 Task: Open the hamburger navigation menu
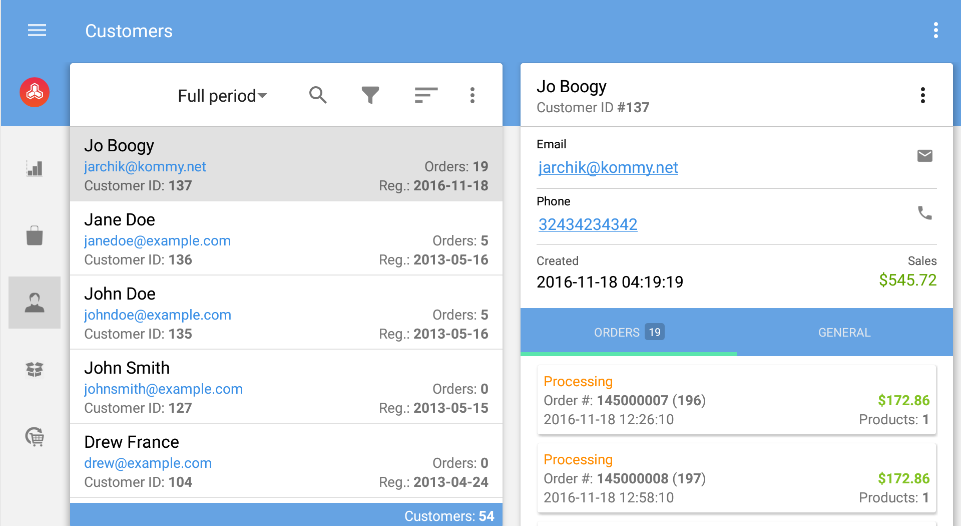(37, 31)
